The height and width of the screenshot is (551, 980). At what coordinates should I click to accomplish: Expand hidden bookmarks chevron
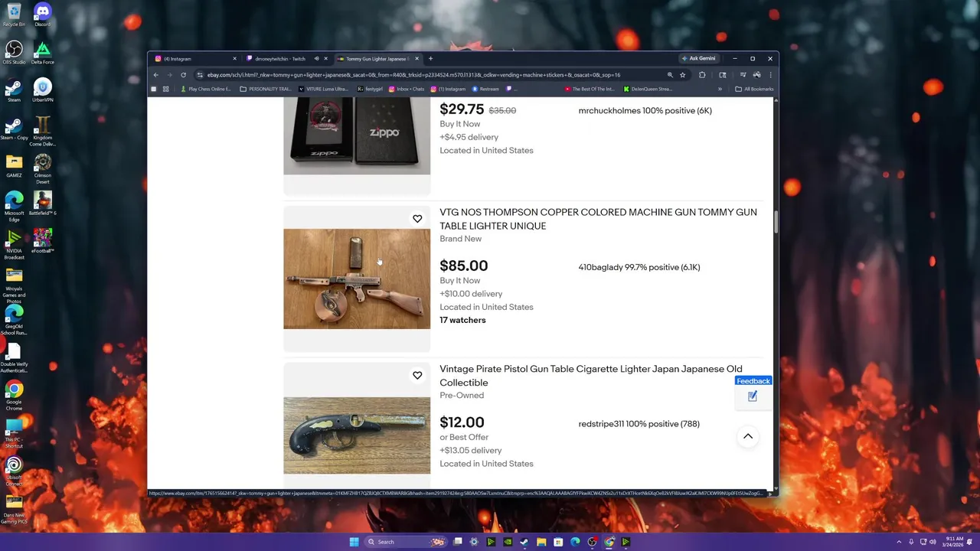720,89
